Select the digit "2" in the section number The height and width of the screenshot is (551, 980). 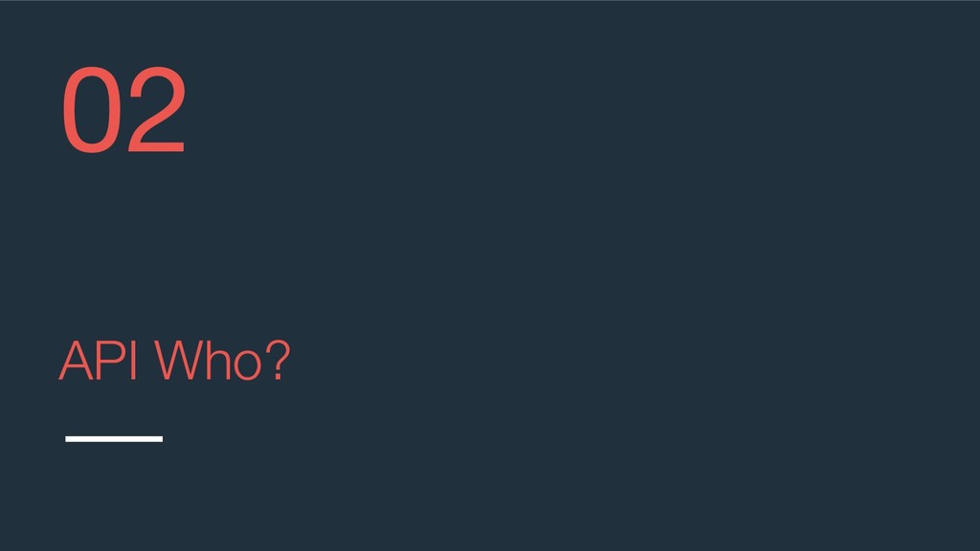[x=156, y=109]
